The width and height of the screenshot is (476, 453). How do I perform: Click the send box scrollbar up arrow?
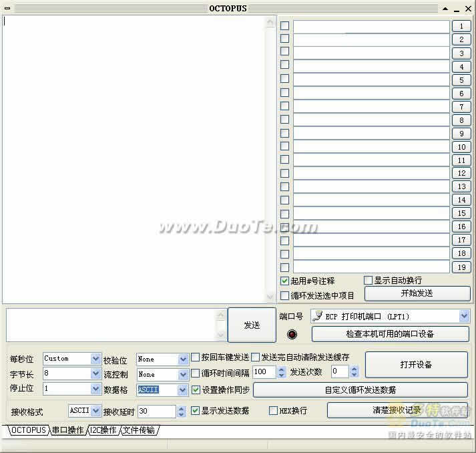[221, 315]
